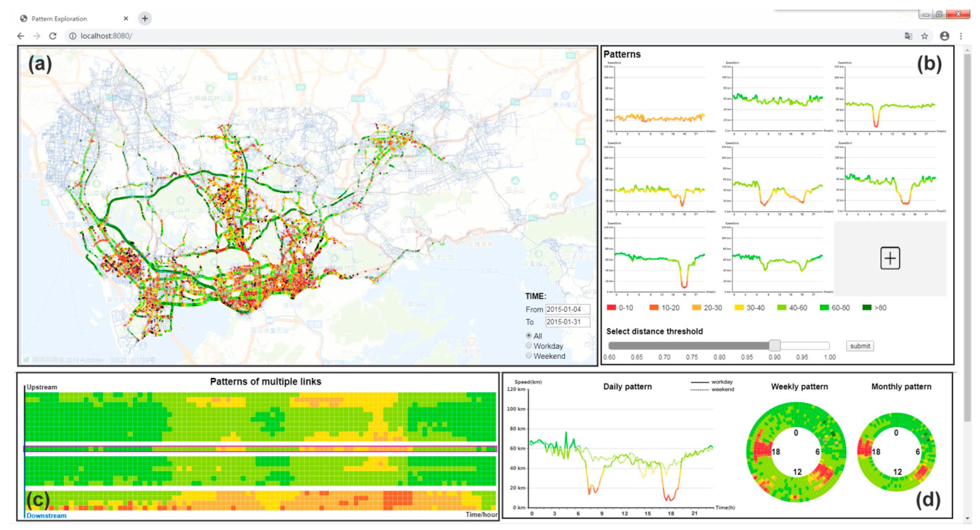Click the browser back arrow
The height and width of the screenshot is (530, 980).
click(x=21, y=36)
